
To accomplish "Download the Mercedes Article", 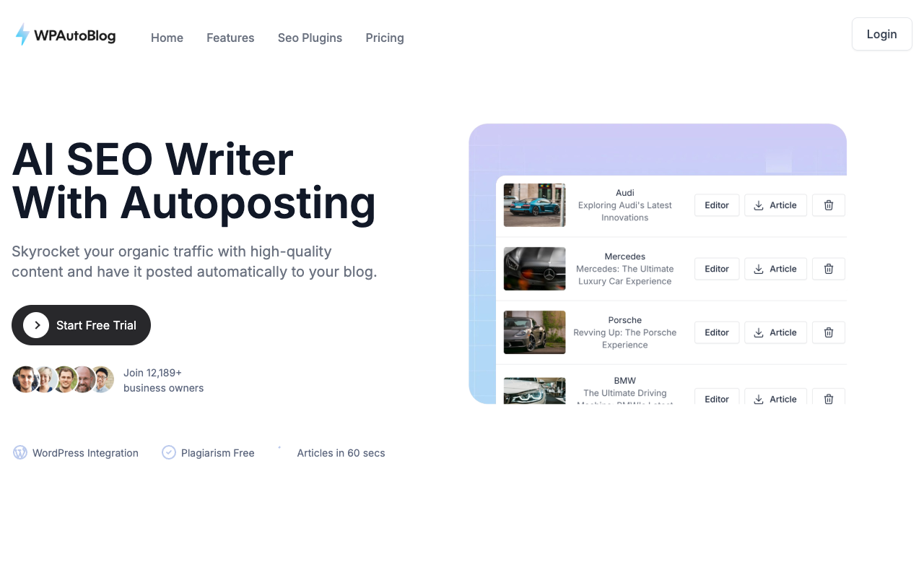I will (775, 269).
